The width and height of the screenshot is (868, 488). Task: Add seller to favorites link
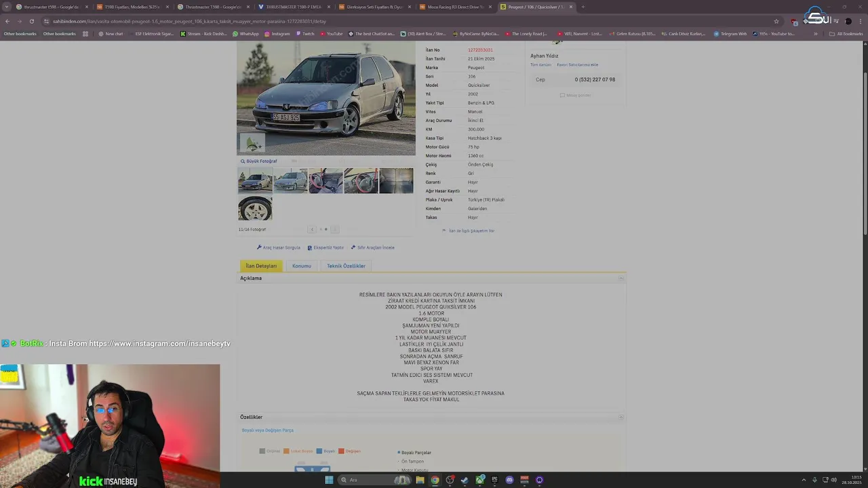[x=577, y=65]
